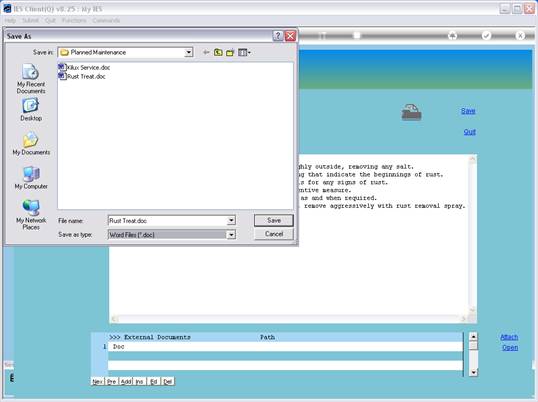Click the Attach link
The height and width of the screenshot is (402, 538).
509,337
